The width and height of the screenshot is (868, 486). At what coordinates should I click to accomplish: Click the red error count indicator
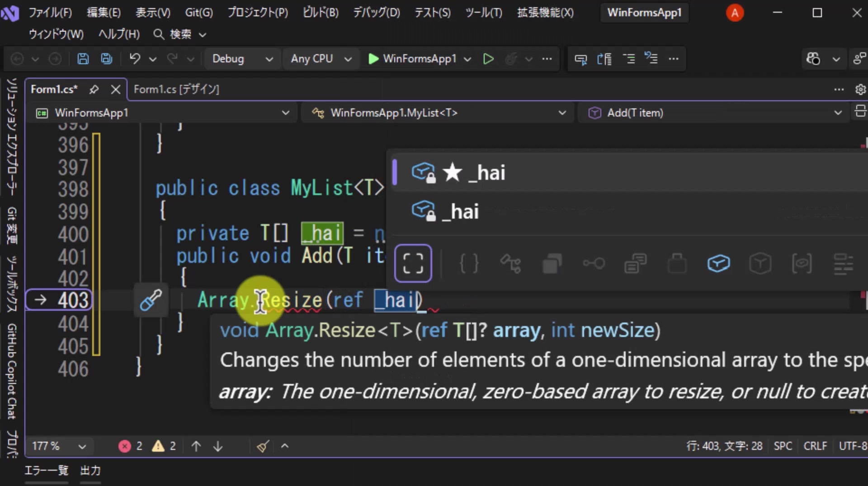pos(131,446)
